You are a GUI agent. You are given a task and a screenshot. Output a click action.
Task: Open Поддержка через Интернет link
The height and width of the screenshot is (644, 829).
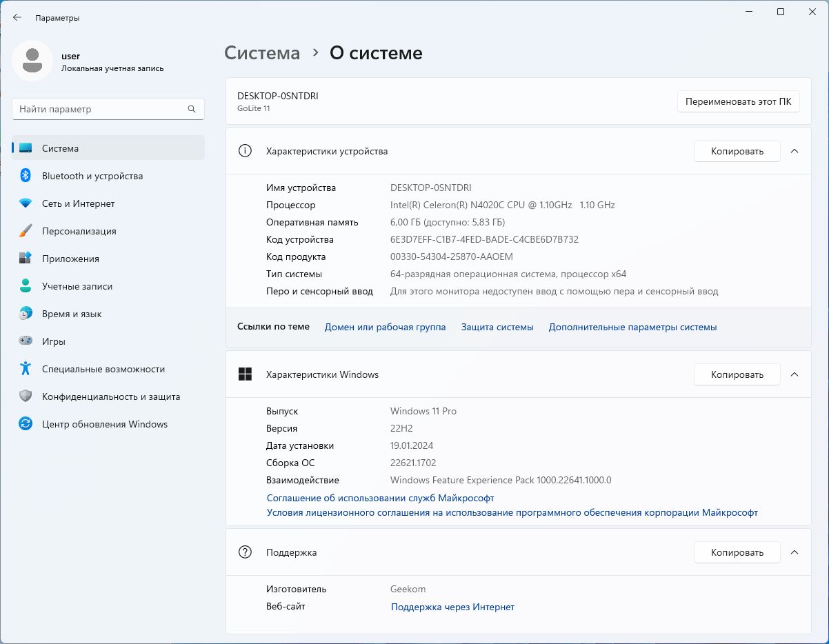[452, 607]
